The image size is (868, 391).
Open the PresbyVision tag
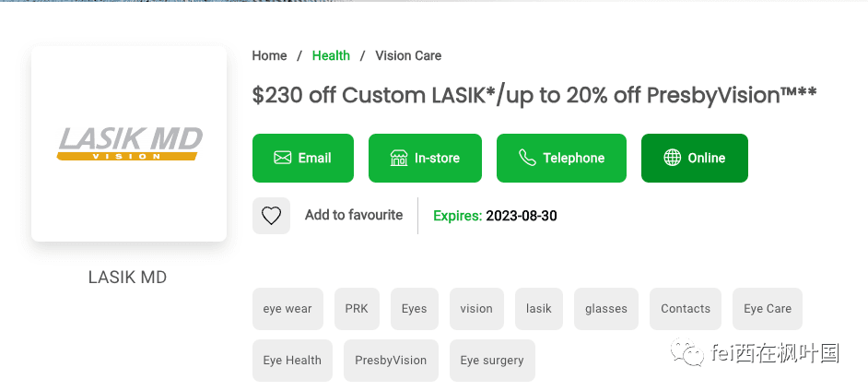[x=391, y=361]
